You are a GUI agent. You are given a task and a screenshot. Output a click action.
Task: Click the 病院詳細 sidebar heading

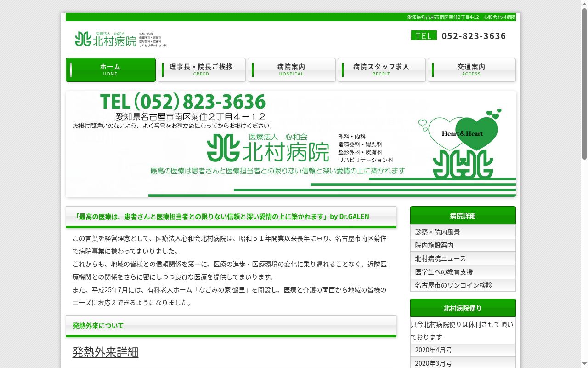click(x=463, y=215)
